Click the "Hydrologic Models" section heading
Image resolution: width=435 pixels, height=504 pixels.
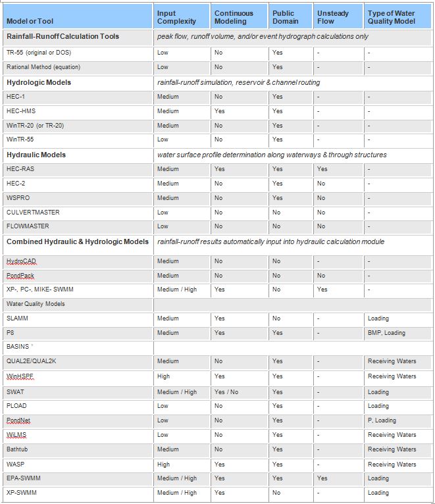pos(39,83)
